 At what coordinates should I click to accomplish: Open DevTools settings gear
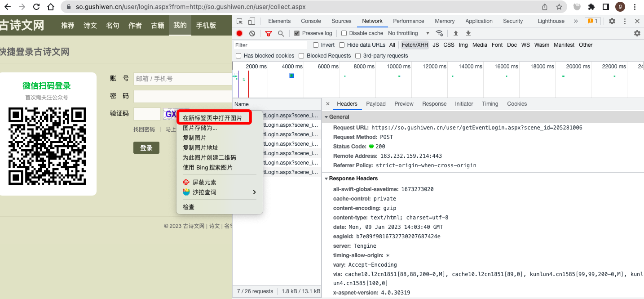tap(612, 21)
